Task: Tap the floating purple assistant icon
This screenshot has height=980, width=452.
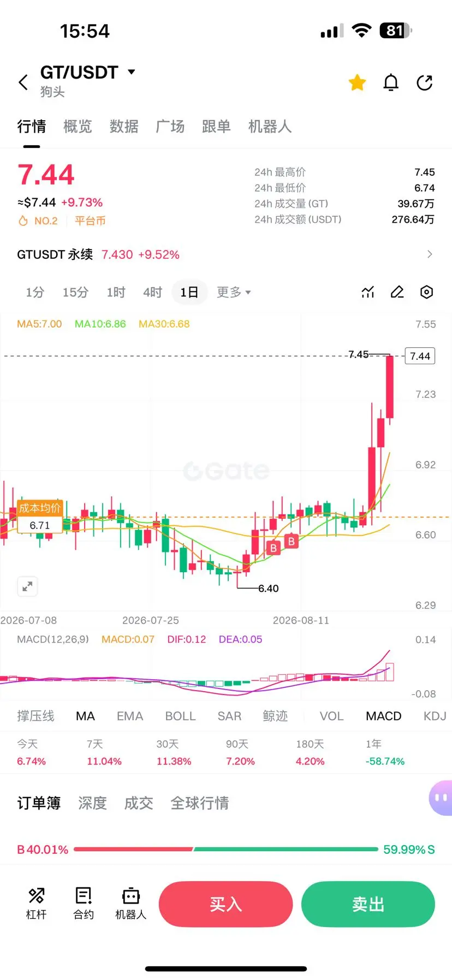Action: click(x=441, y=798)
